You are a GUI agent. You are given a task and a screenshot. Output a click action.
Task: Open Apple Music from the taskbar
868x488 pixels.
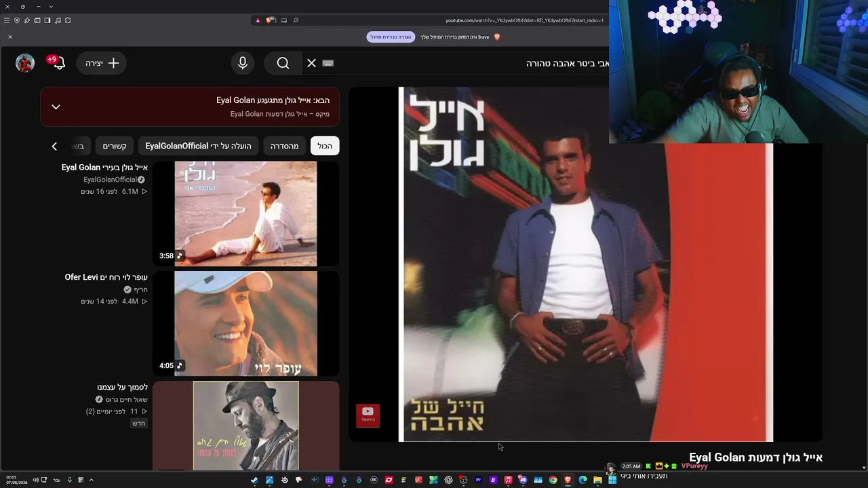pos(508,480)
